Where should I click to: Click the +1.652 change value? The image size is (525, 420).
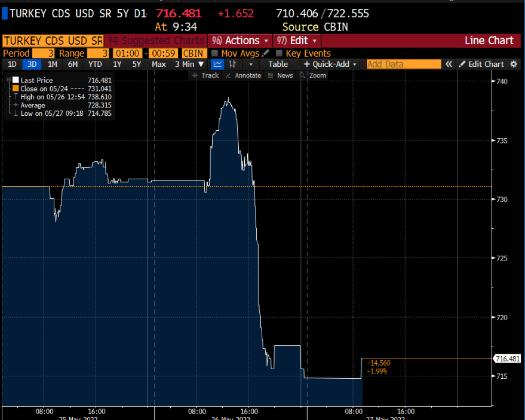[x=236, y=13]
